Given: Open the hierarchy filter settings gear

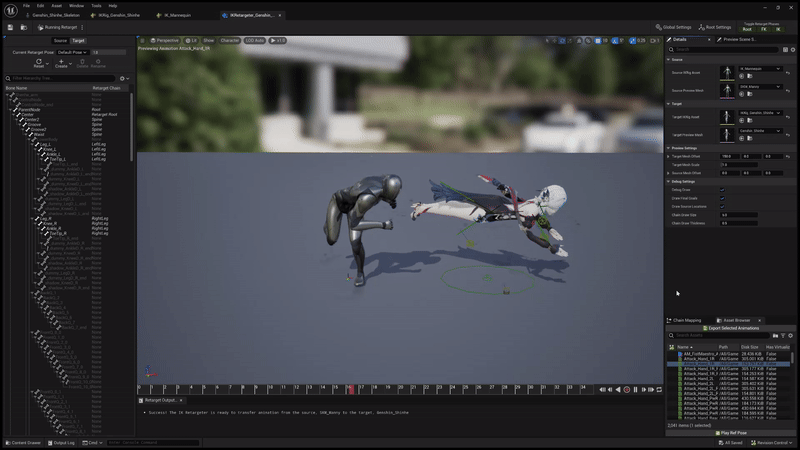Looking at the screenshot, I should (x=124, y=79).
